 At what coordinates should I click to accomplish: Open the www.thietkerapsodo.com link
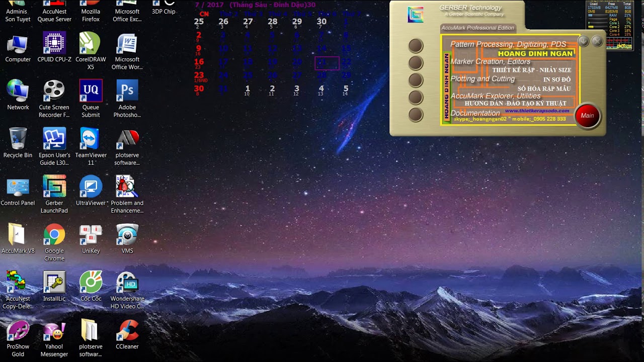537,111
